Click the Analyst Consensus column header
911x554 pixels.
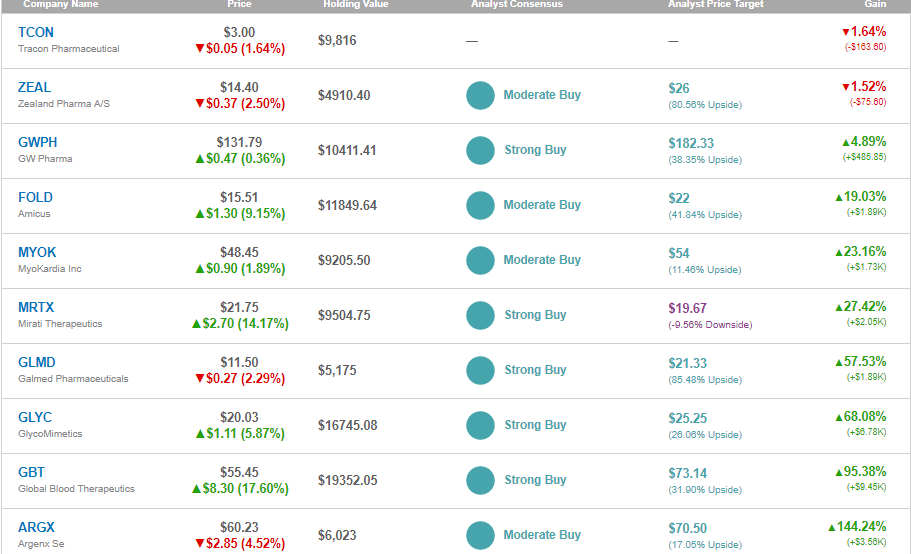point(517,5)
